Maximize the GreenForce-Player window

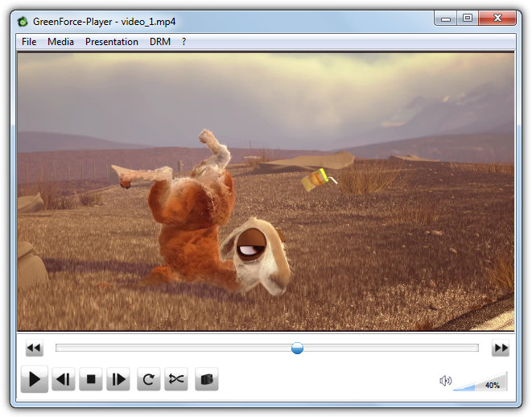click(x=468, y=18)
